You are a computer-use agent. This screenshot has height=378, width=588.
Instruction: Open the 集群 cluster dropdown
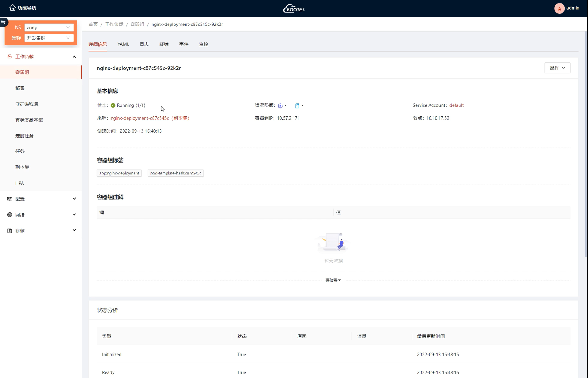coord(49,38)
